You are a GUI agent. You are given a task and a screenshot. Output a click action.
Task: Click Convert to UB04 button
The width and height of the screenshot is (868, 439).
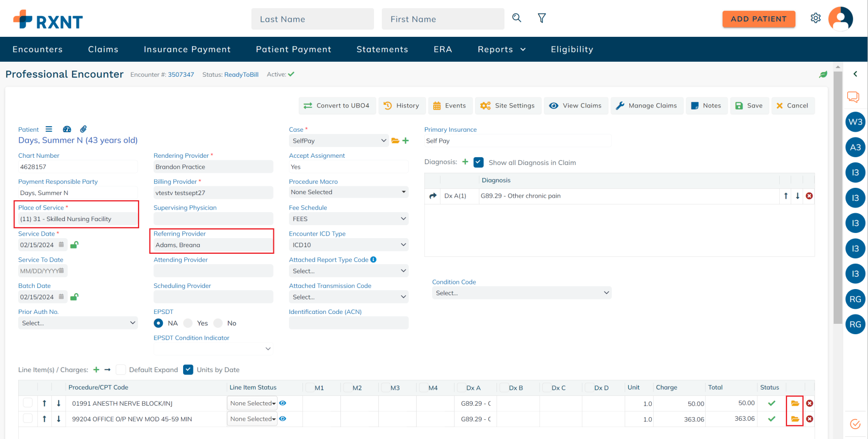337,105
